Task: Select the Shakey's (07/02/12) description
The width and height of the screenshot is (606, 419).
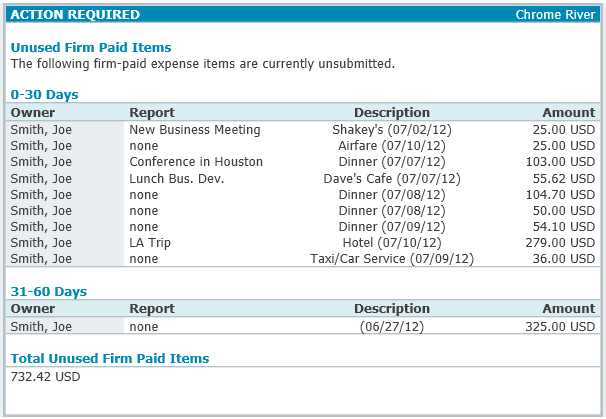Action: [391, 130]
